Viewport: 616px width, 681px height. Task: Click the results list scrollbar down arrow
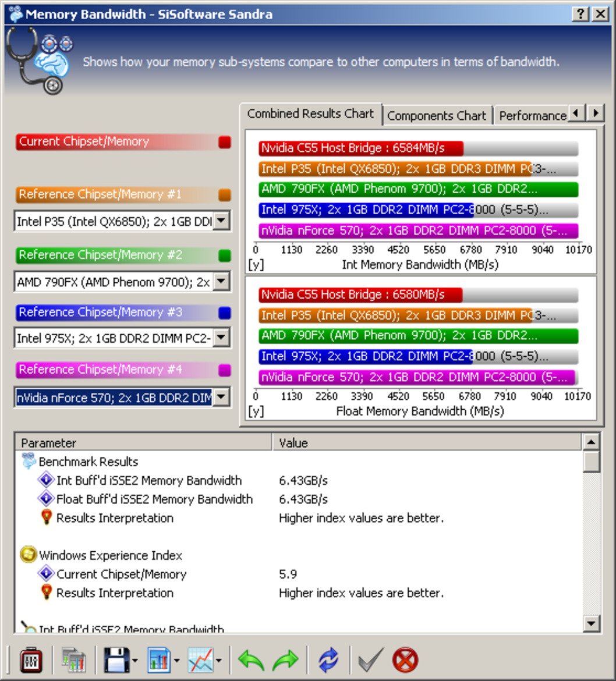click(591, 624)
